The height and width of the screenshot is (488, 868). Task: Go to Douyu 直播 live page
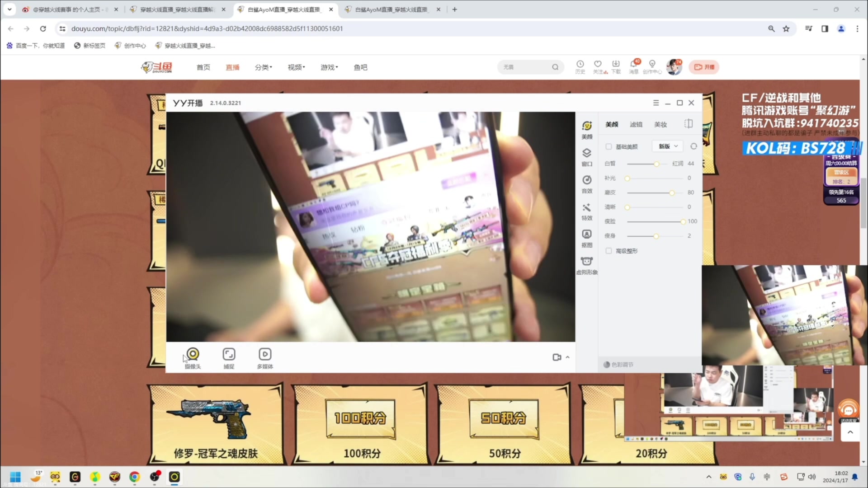232,67
